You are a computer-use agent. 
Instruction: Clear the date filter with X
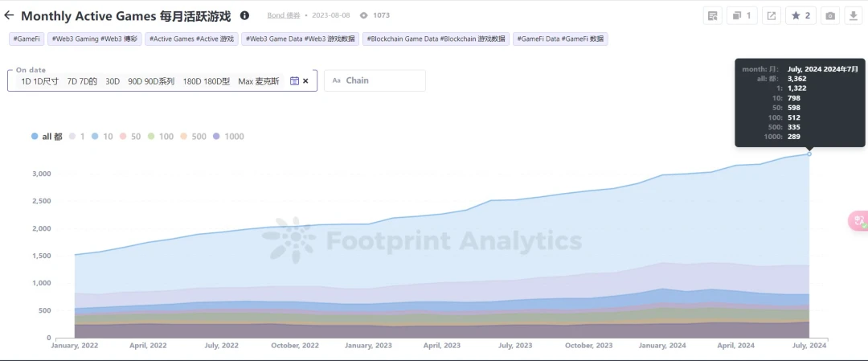[305, 81]
